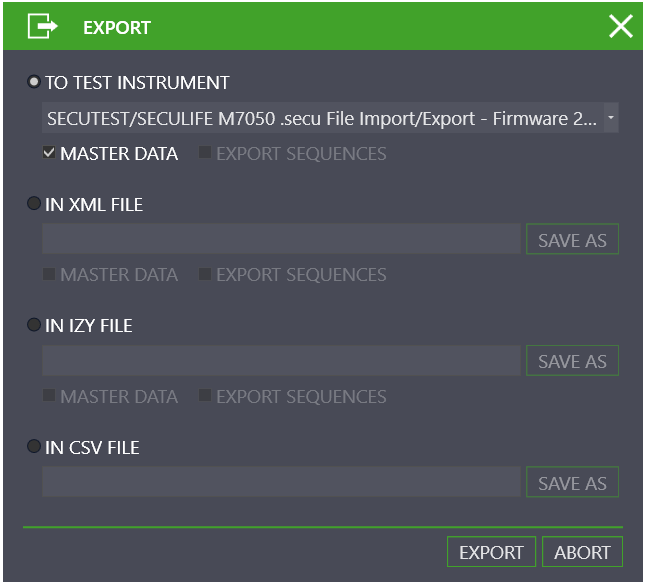Click the export icon in title bar
645x584 pixels.
42,26
